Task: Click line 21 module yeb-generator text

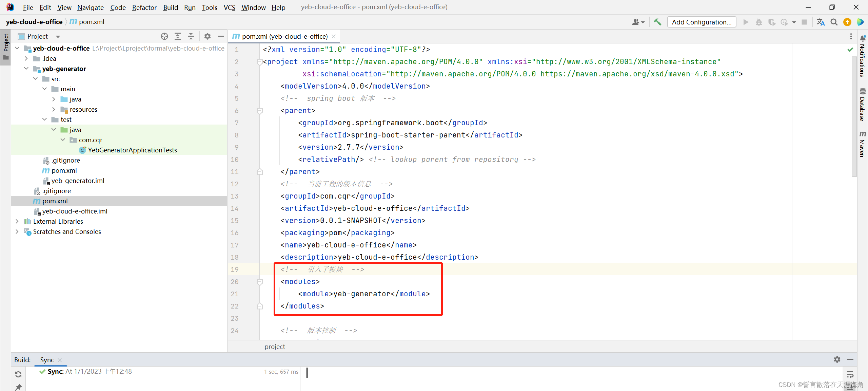Action: 364,294
